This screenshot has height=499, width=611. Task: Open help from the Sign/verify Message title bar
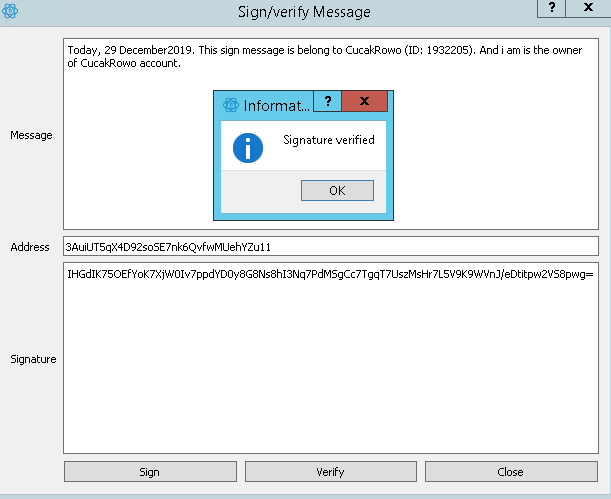(551, 8)
